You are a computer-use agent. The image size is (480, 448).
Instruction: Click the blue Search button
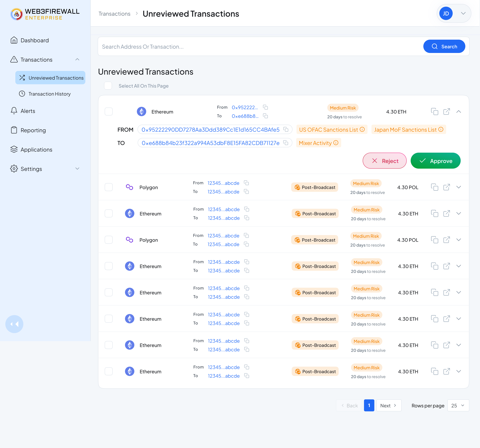[444, 46]
